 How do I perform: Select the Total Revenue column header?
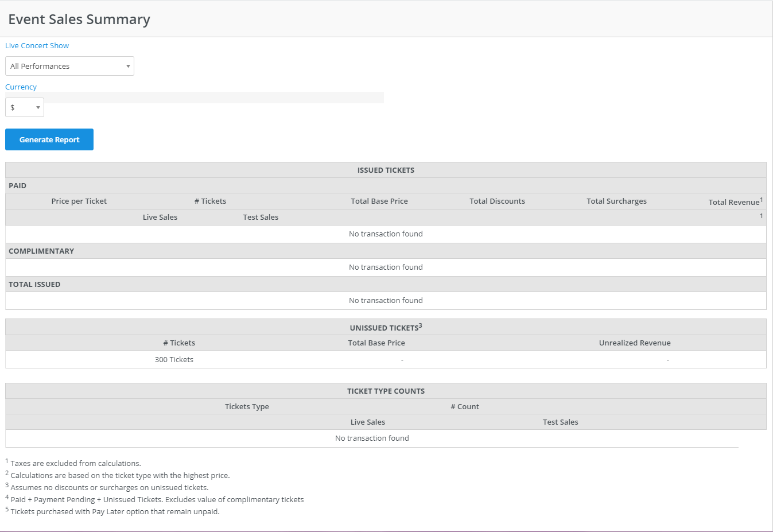[x=733, y=202]
